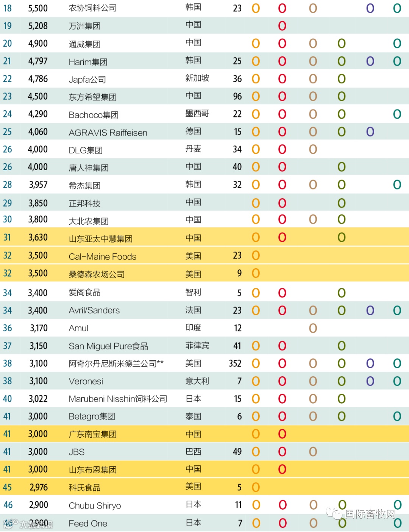Click the value 3,022
409x532 pixels.
tap(38, 399)
